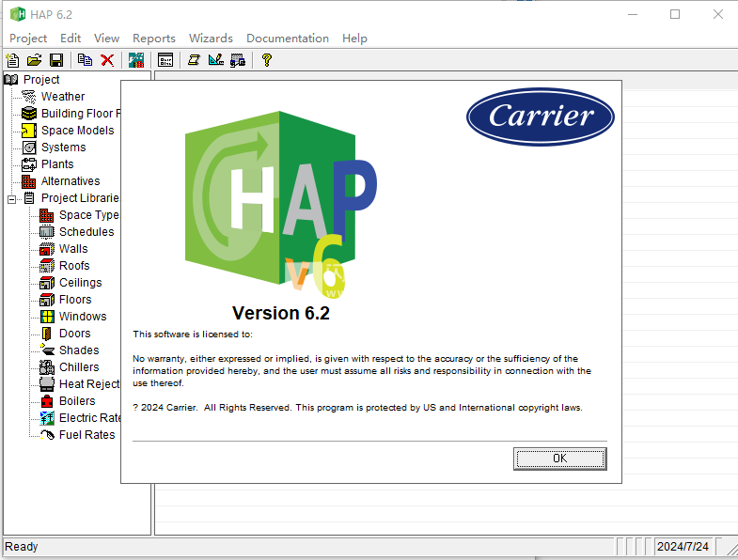Click the linked-computers wizard toolbar icon
The height and width of the screenshot is (560, 738).
pos(238,60)
